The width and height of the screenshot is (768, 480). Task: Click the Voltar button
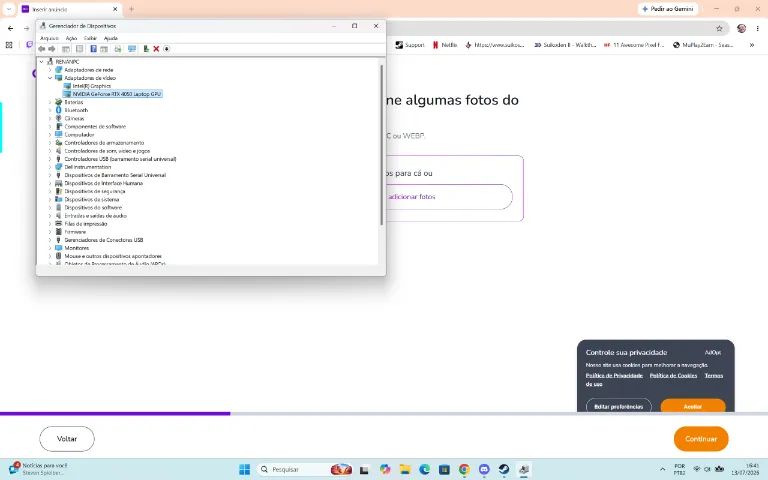point(67,439)
